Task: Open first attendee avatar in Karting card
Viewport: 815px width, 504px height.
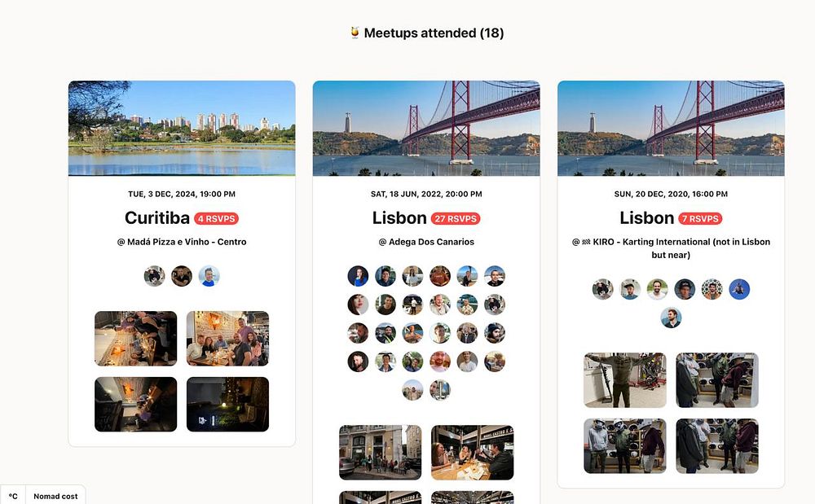Action: click(x=603, y=289)
